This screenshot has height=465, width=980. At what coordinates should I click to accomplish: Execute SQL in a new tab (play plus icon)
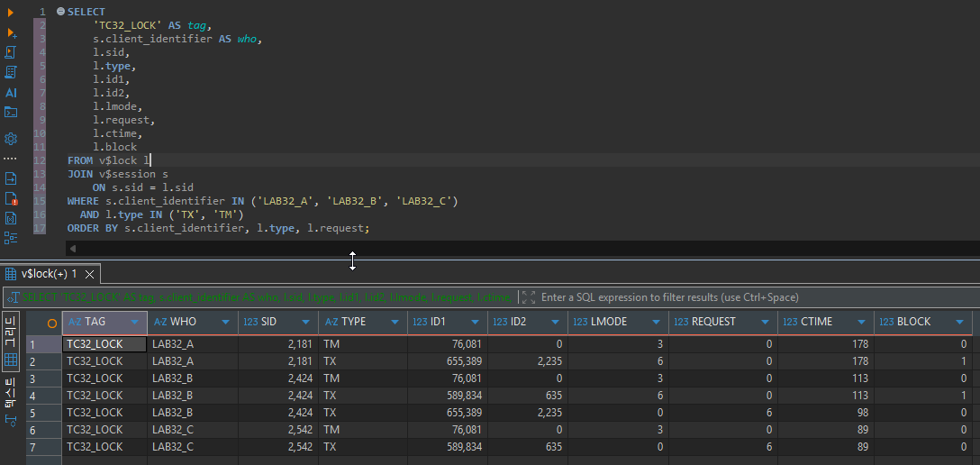coord(11,32)
